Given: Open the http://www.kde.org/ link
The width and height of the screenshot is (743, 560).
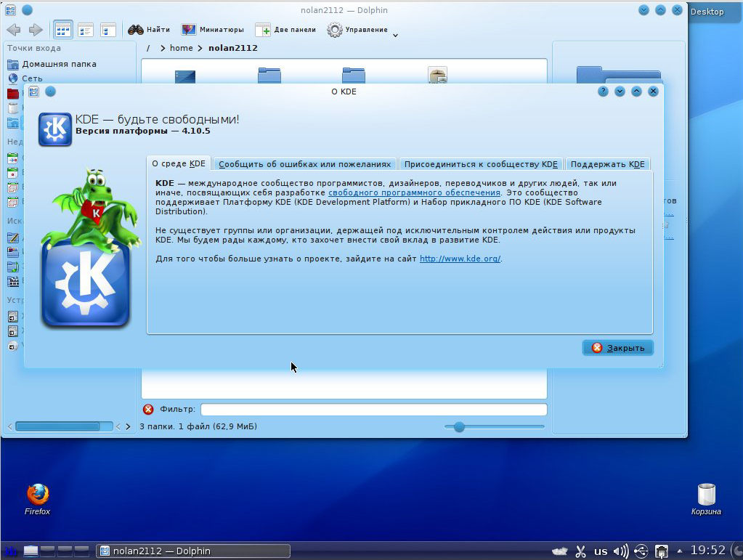Looking at the screenshot, I should [460, 259].
